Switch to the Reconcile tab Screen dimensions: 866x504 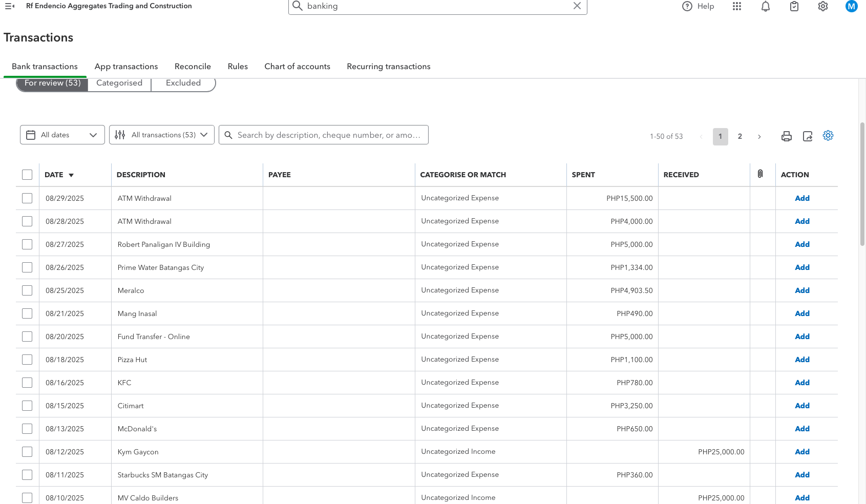[193, 67]
